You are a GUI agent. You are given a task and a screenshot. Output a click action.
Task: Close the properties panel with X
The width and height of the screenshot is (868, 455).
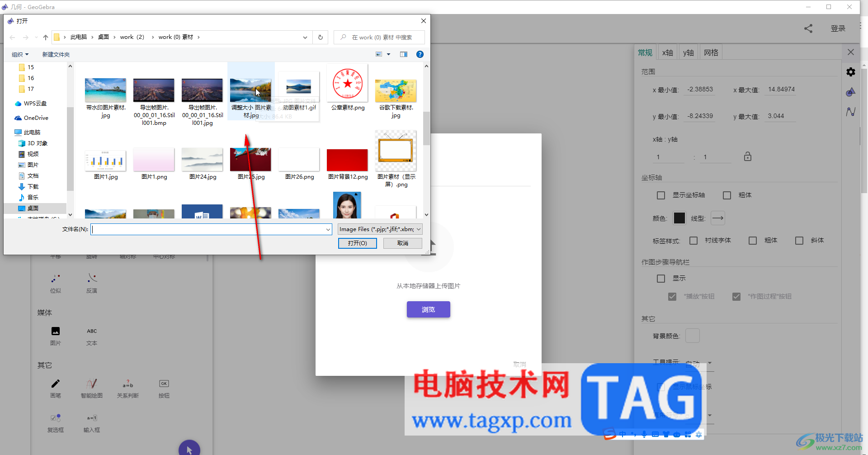[x=851, y=52]
